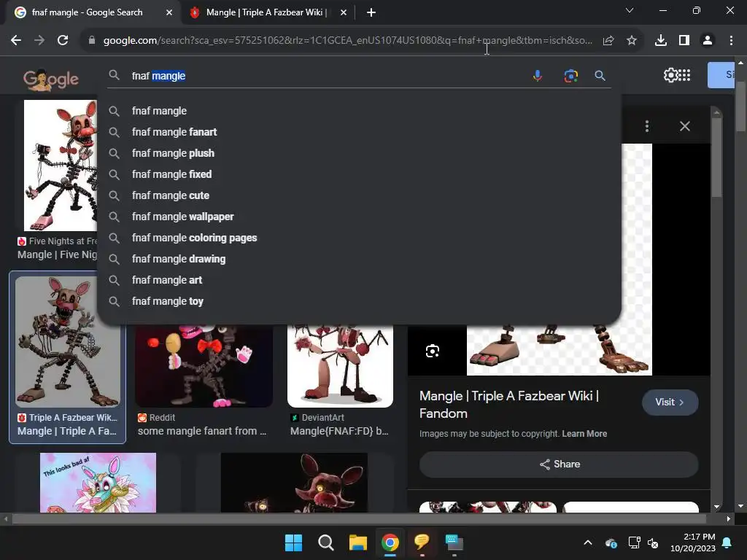This screenshot has height=560, width=747.
Task: Click the share page icon in address bar
Action: [x=608, y=41]
